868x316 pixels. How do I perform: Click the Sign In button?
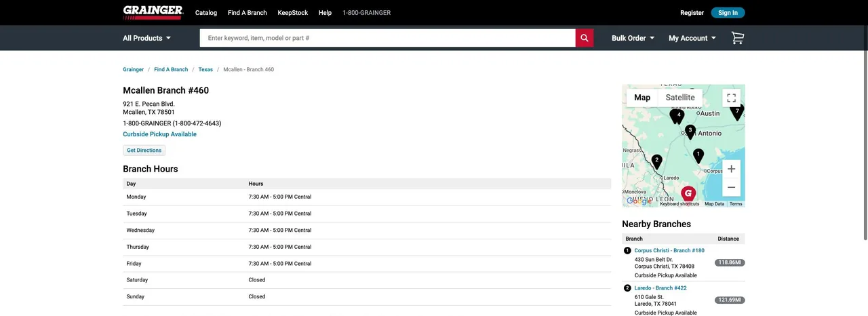pos(728,13)
